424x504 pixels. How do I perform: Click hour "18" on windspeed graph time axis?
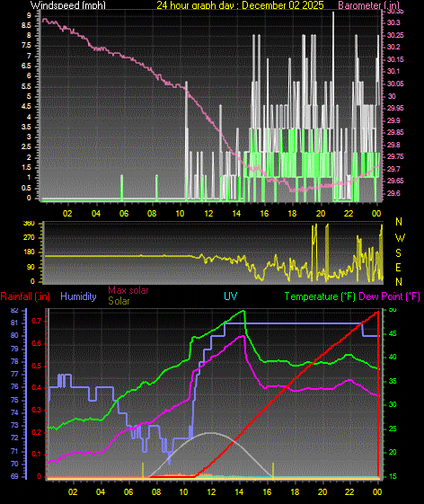(x=292, y=214)
